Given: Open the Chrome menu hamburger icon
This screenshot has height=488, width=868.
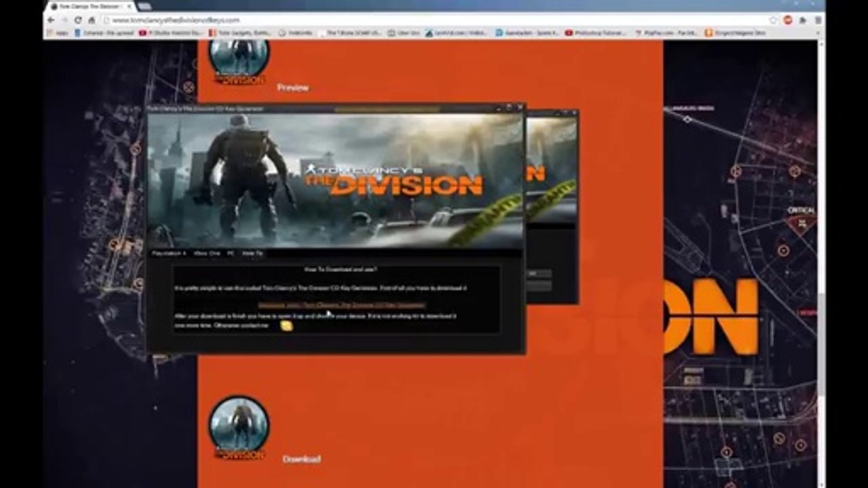Looking at the screenshot, I should [x=818, y=20].
